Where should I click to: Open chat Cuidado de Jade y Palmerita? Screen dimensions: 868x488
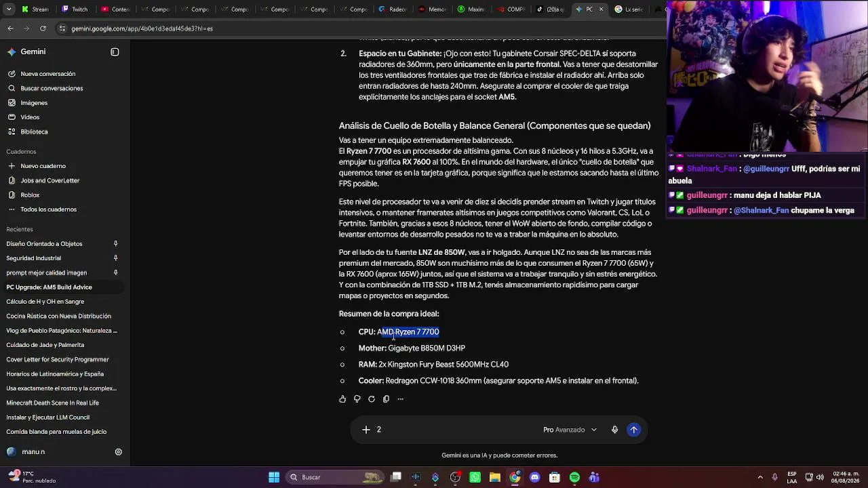pyautogui.click(x=45, y=345)
